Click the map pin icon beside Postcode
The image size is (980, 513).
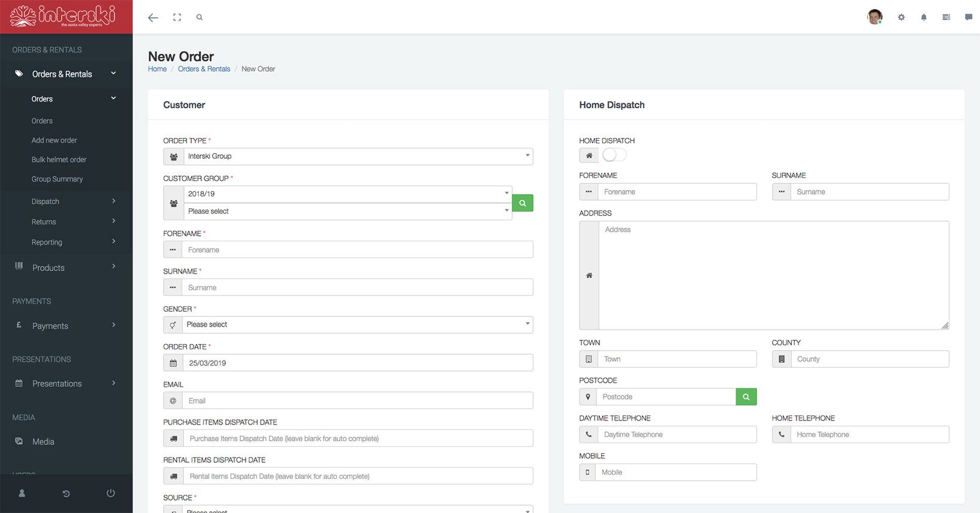(588, 397)
